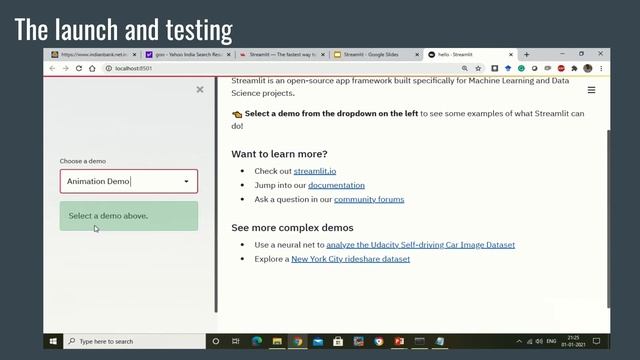This screenshot has width=640, height=360.
Task: Click the square black extension icon
Action: pos(494,69)
